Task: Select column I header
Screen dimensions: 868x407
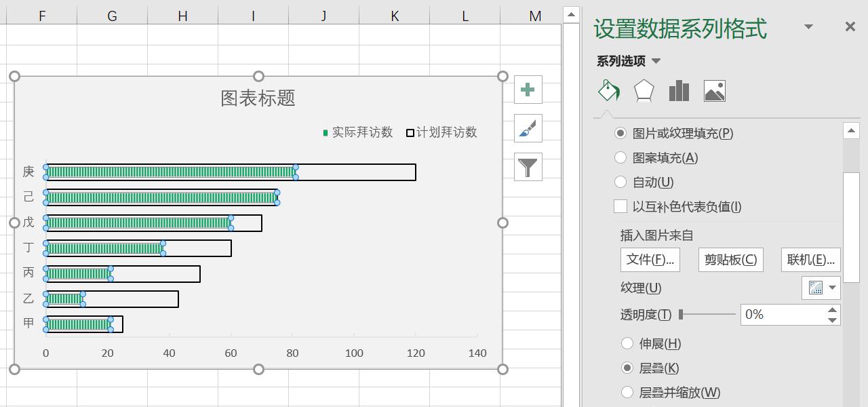Action: [x=253, y=16]
